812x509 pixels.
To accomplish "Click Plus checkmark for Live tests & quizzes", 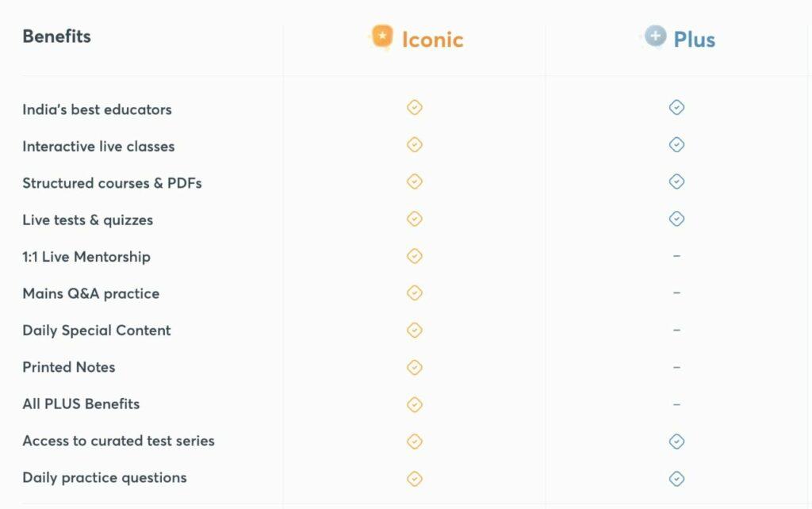I will [x=676, y=219].
